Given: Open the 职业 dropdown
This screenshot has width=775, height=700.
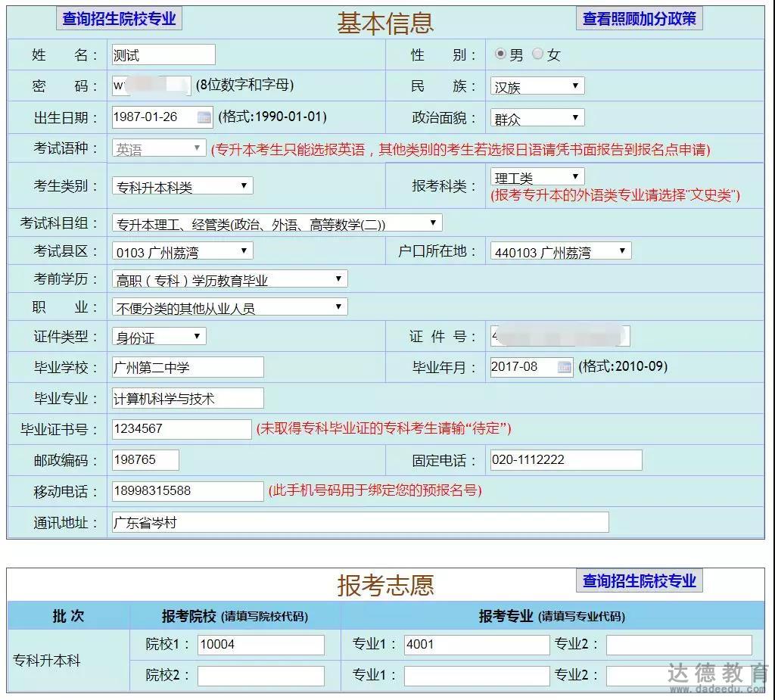Looking at the screenshot, I should tap(230, 307).
